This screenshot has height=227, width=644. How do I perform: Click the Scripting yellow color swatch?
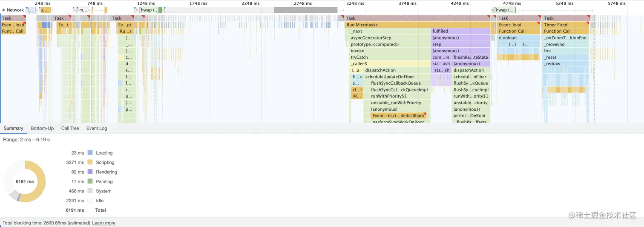pos(90,162)
